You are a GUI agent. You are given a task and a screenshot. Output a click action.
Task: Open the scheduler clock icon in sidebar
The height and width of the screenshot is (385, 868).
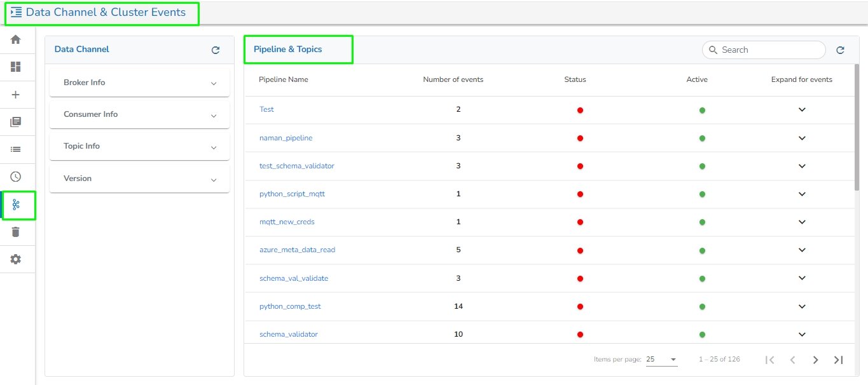tap(16, 177)
